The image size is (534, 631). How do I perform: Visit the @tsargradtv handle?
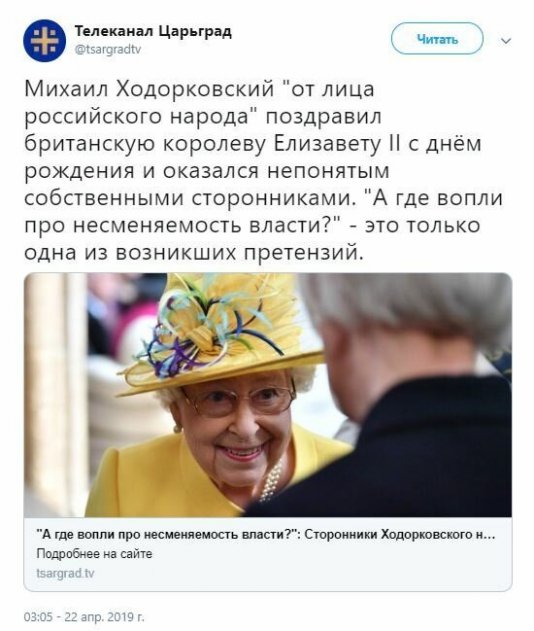tap(108, 49)
